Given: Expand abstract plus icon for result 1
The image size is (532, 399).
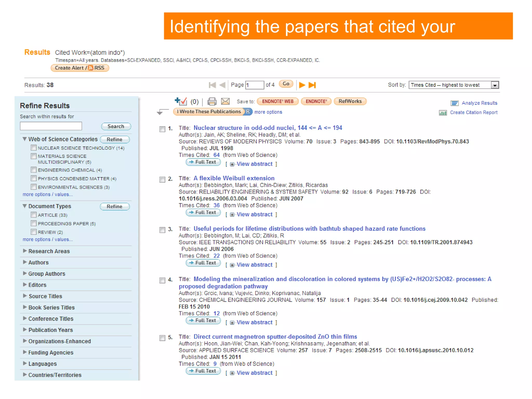Looking at the screenshot, I should tap(232, 164).
